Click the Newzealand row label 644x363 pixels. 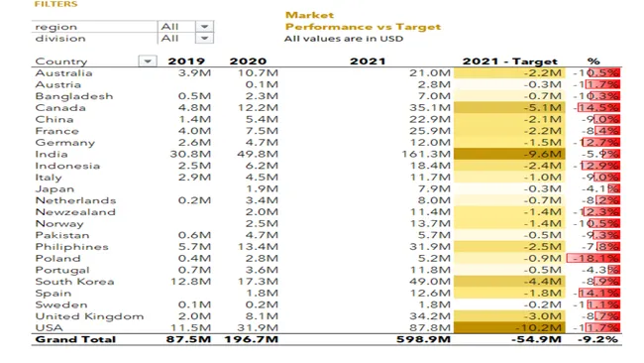click(x=75, y=211)
